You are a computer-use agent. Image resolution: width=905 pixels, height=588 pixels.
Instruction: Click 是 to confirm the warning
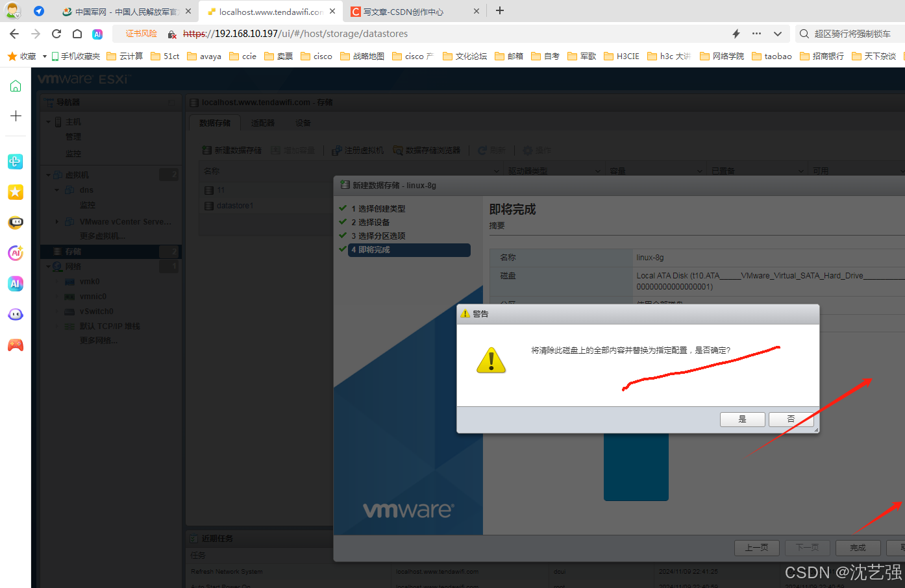(743, 419)
